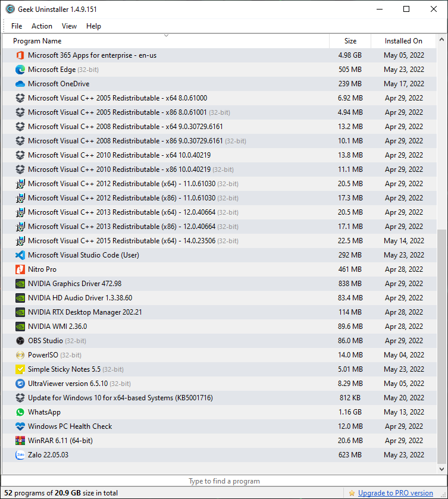
Task: Select the Microsoft Edge row
Action: [x=220, y=70]
